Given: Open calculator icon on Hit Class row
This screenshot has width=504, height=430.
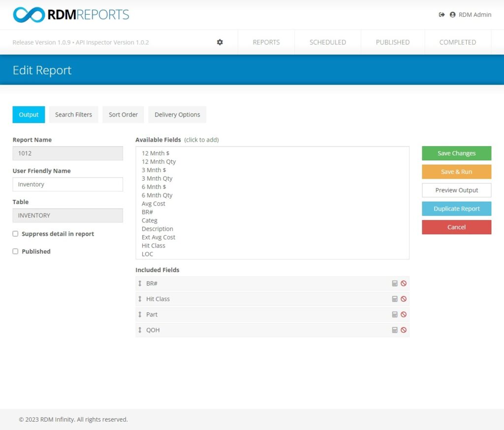Looking at the screenshot, I should (x=395, y=299).
